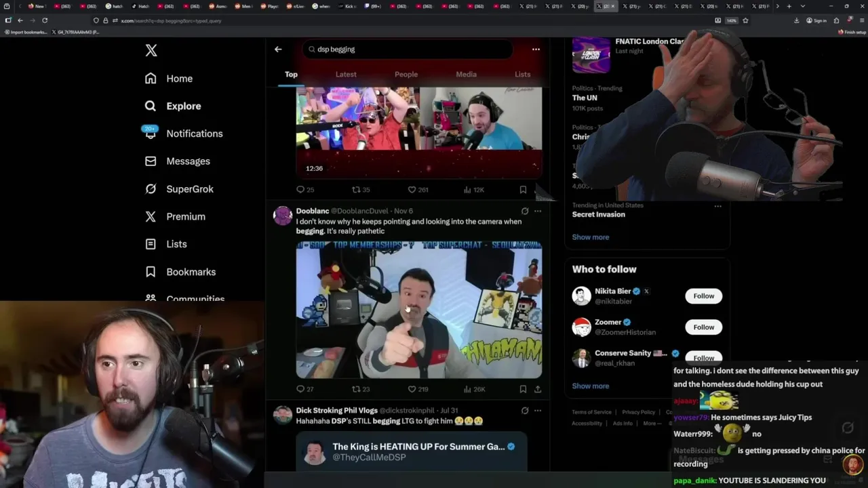Open more options on Dooblanc's post

(538, 211)
